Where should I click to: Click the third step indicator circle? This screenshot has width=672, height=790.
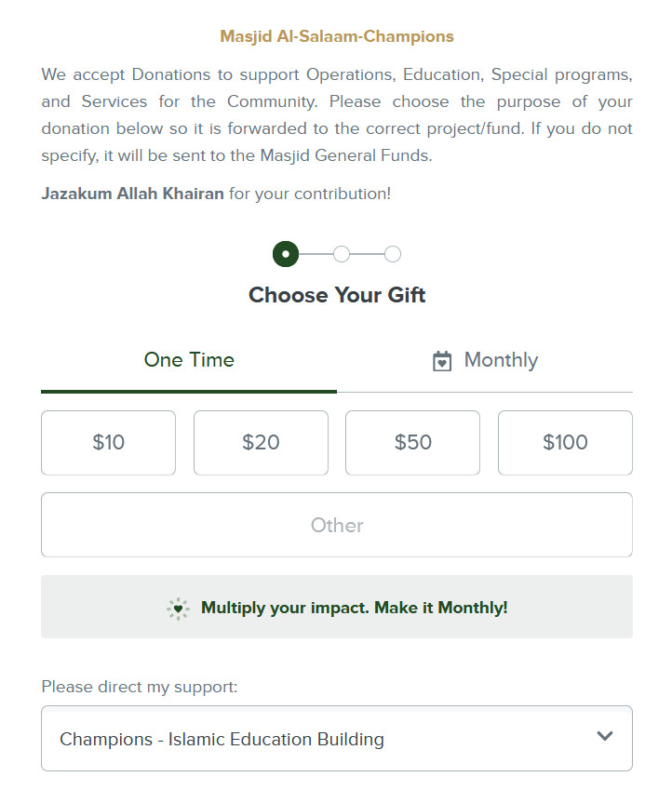point(393,253)
